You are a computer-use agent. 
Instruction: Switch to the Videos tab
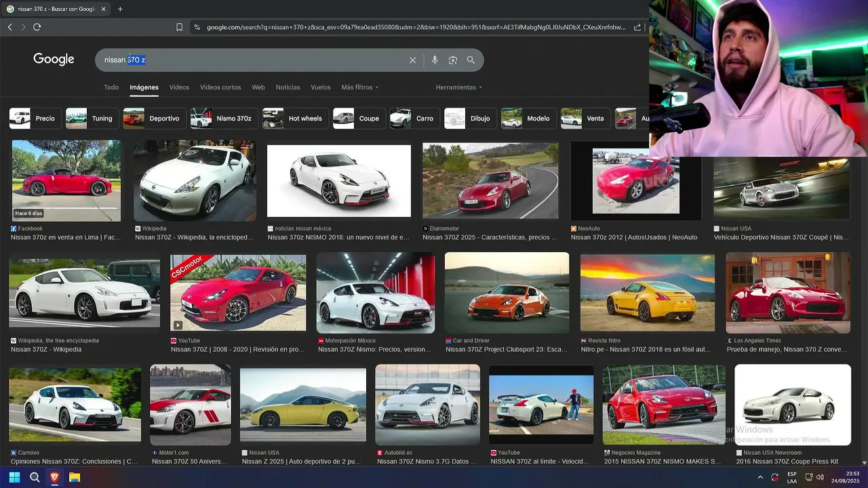179,87
